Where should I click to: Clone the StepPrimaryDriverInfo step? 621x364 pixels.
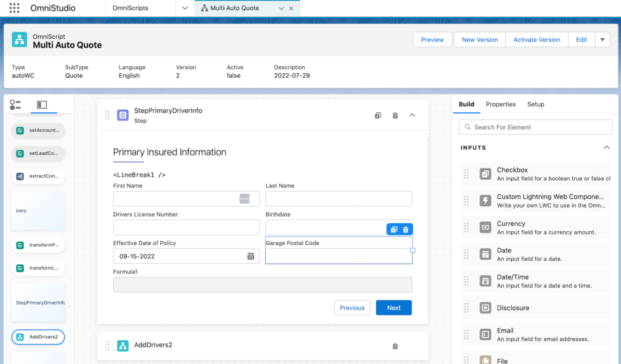[378, 115]
